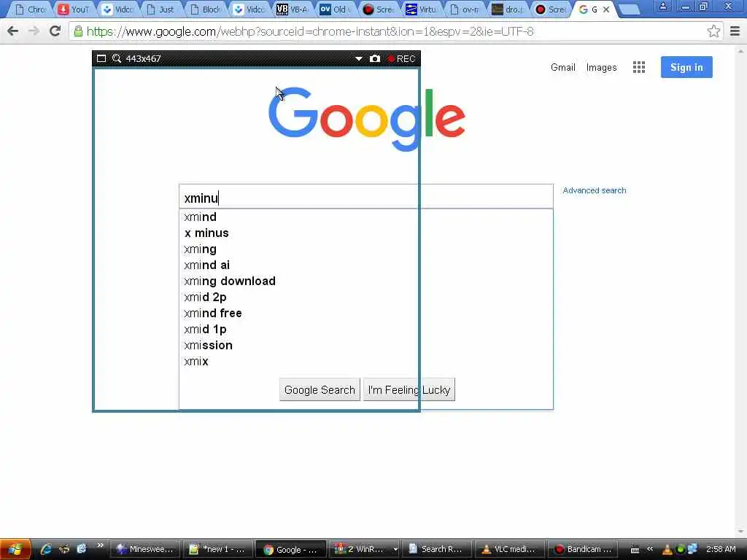The image size is (747, 560).
Task: Switch to the VLC media player taskbar window
Action: (x=508, y=549)
